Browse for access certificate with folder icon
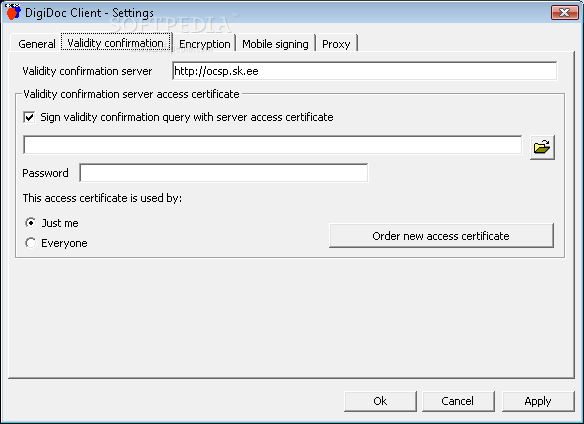The height and width of the screenshot is (424, 584). pos(542,147)
